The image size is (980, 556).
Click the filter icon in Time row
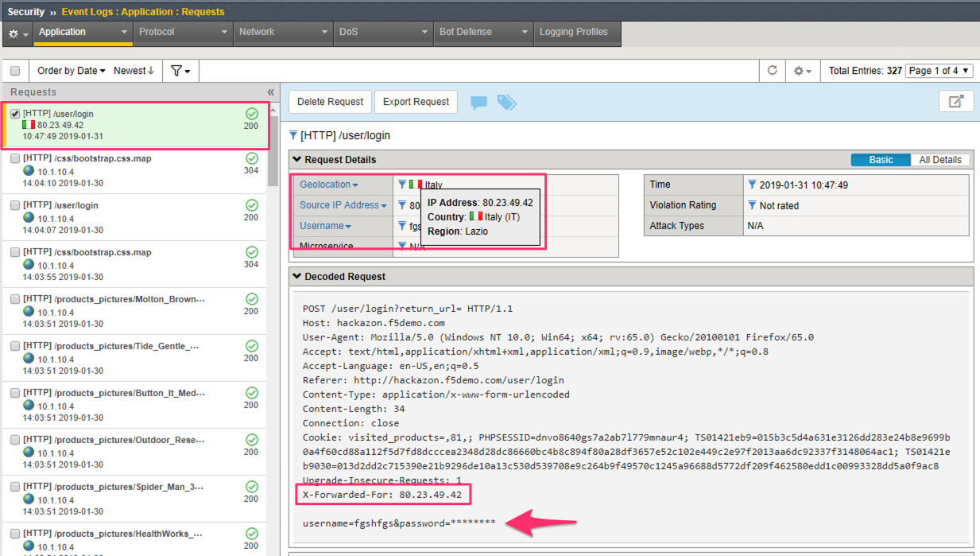point(752,185)
